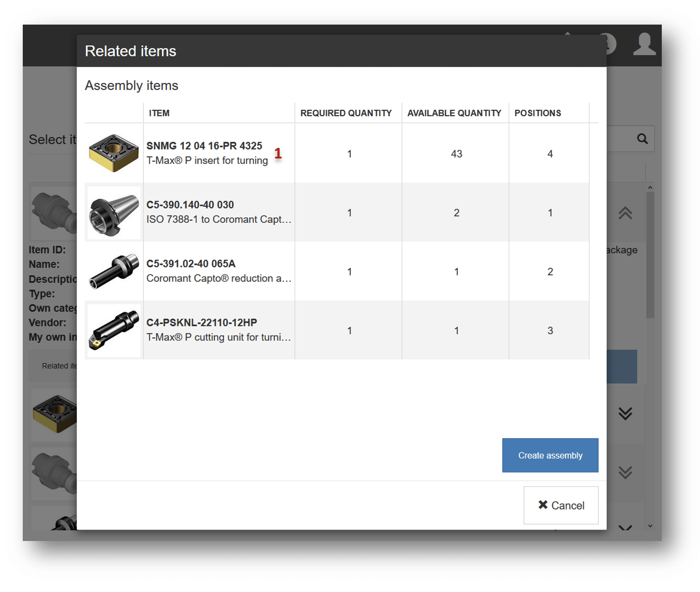This screenshot has height=592, width=700.
Task: Sort by Required Quantity column header
Action: [346, 113]
